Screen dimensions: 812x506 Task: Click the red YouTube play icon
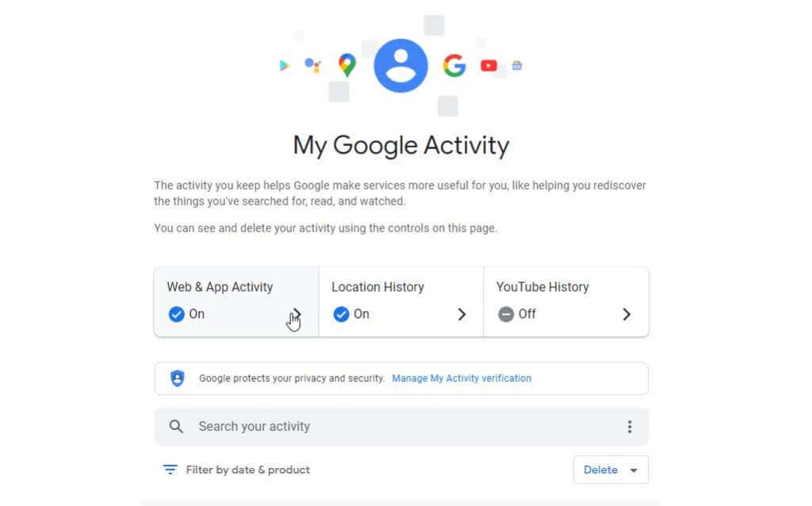pos(488,66)
